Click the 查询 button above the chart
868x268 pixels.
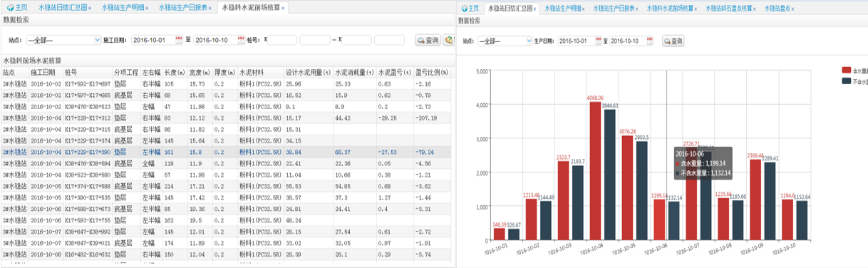click(x=672, y=41)
